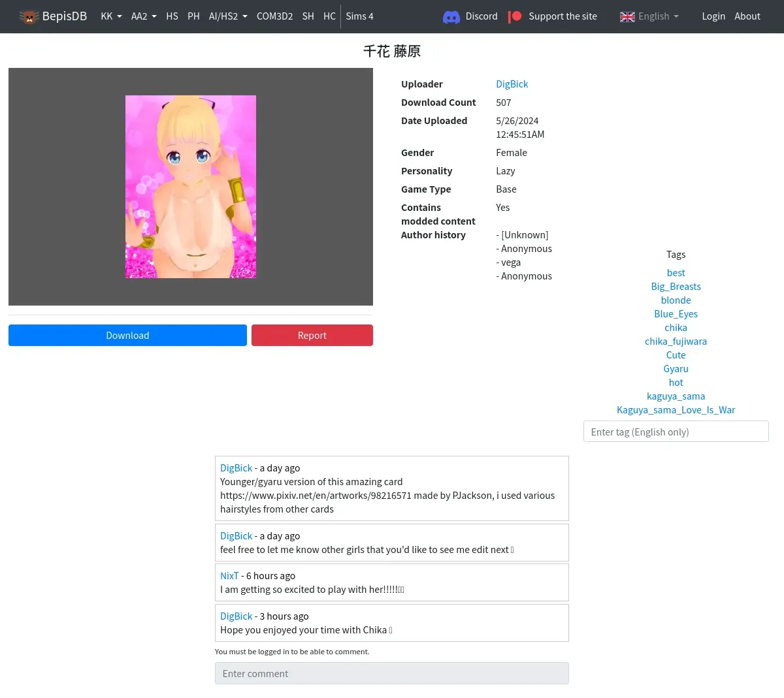Select the Big_Breasts tag
This screenshot has width=784, height=698.
[676, 287]
